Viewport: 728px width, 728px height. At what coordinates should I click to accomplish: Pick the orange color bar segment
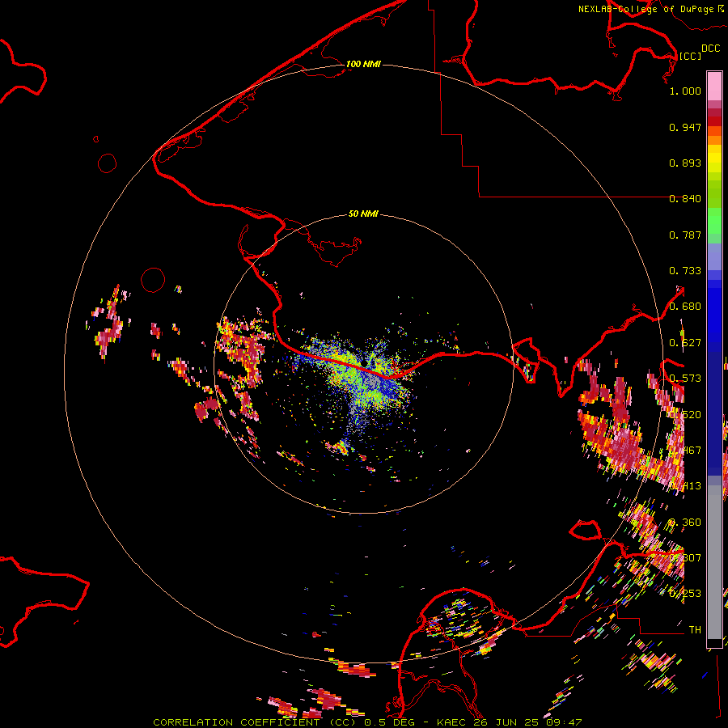[714, 140]
